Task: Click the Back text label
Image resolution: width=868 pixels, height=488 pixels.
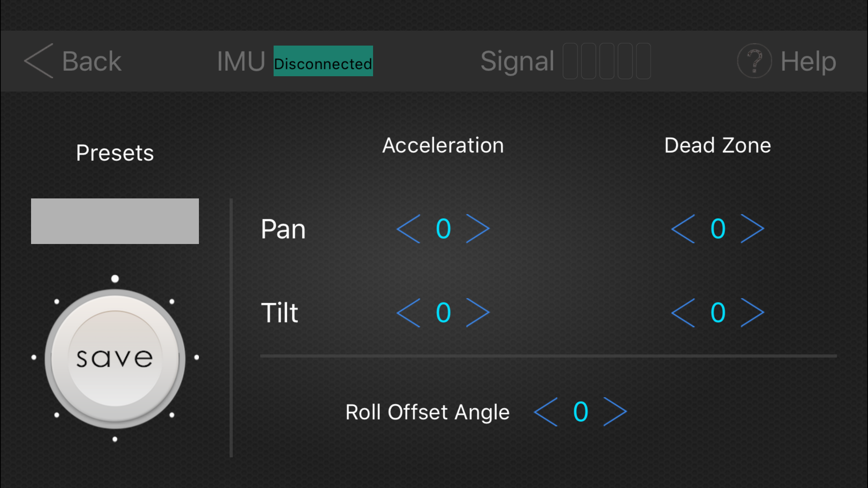Action: 92,61
